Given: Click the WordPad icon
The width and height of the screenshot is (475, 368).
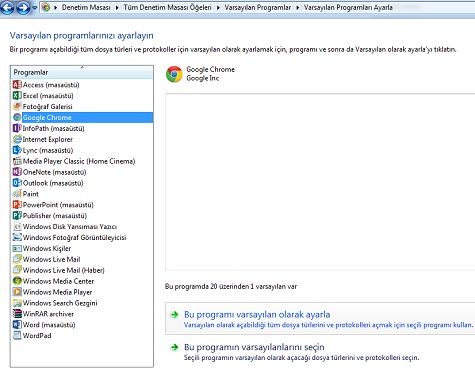Looking at the screenshot, I should [17, 336].
